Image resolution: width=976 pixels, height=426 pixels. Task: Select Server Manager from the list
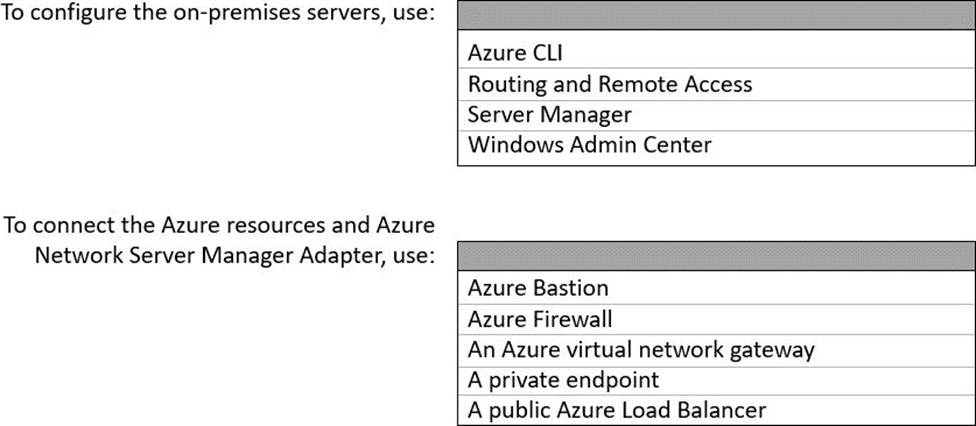click(549, 114)
